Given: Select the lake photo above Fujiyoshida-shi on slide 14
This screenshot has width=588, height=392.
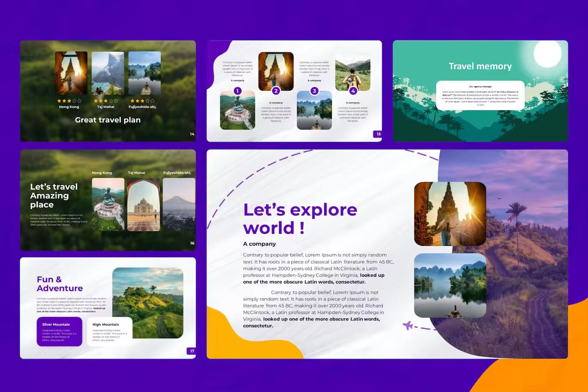Looking at the screenshot, I should [x=145, y=73].
